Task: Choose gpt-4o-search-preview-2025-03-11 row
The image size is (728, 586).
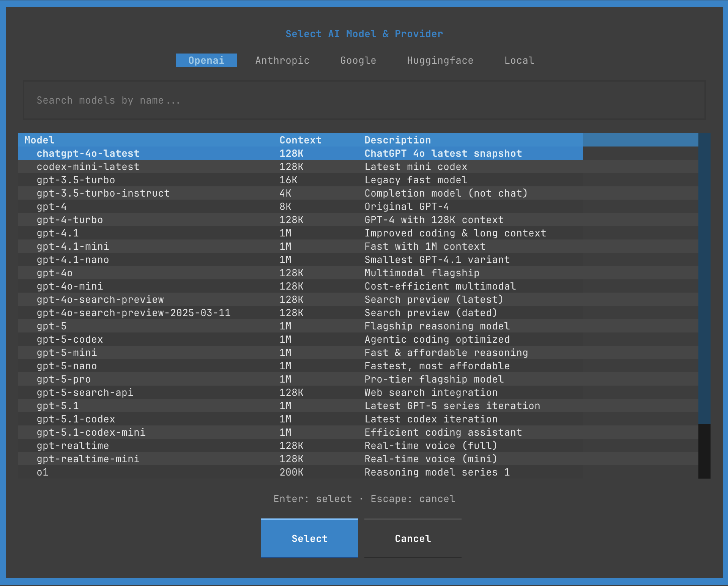Action: pos(134,313)
